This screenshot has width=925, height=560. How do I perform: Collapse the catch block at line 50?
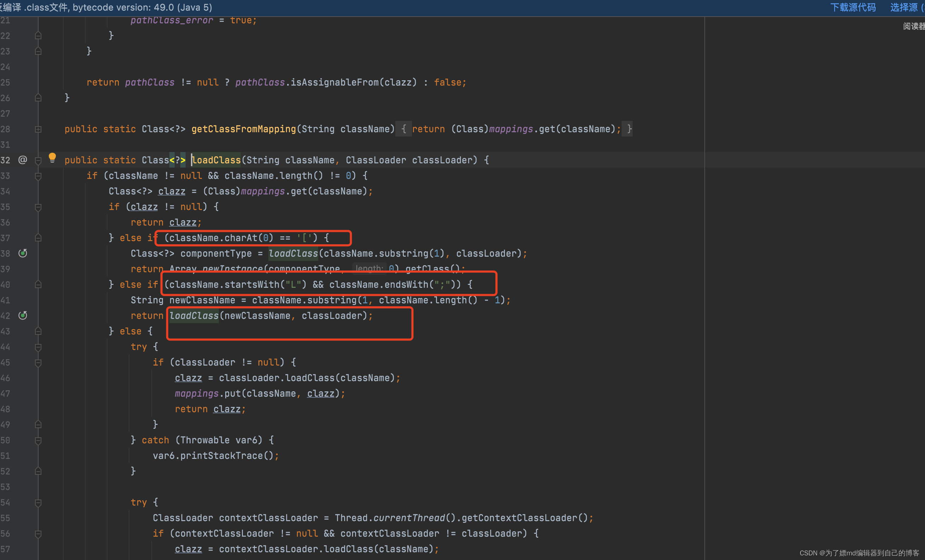click(38, 440)
